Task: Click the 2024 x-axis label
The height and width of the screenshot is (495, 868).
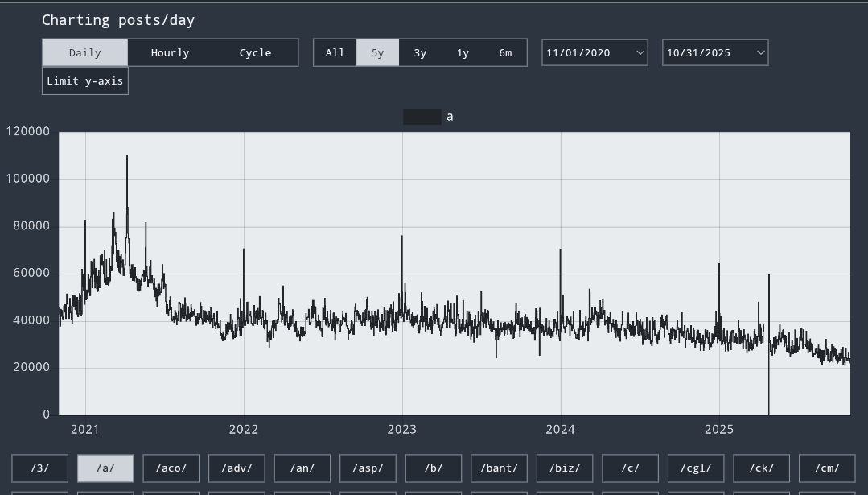Action: tap(560, 430)
